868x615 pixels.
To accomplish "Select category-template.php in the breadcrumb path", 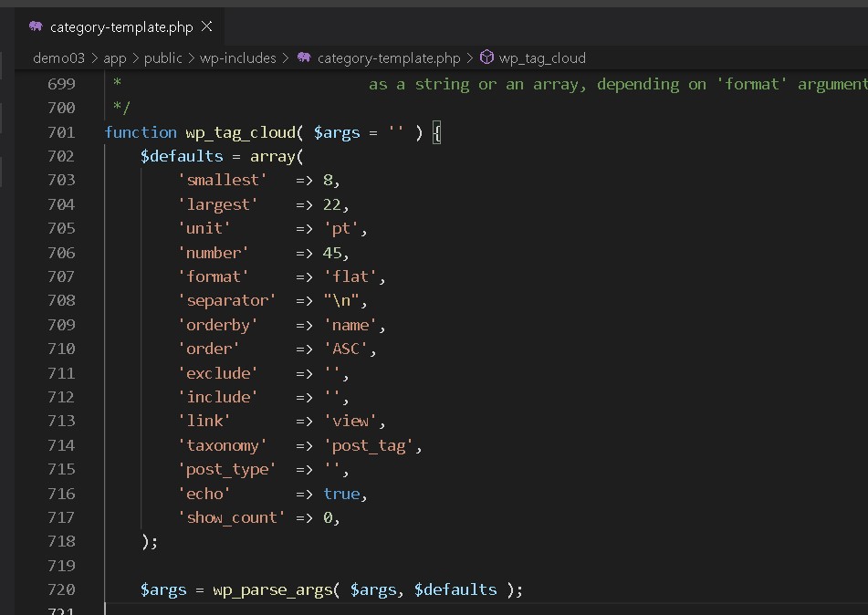I will (x=389, y=57).
